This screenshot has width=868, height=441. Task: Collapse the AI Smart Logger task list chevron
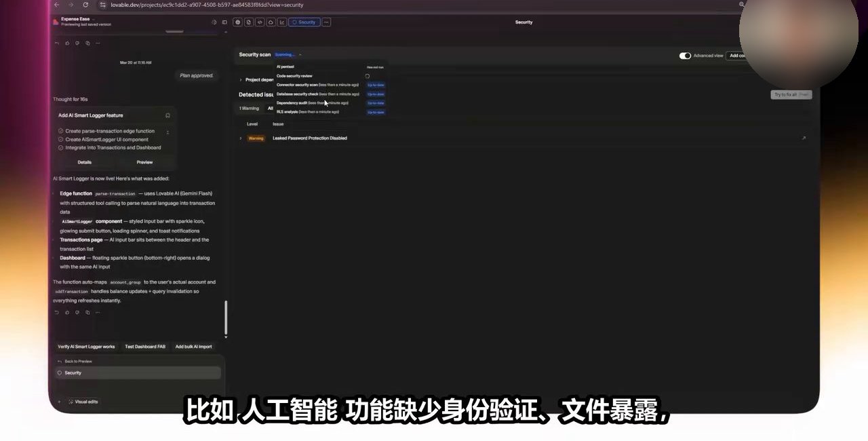(167, 132)
